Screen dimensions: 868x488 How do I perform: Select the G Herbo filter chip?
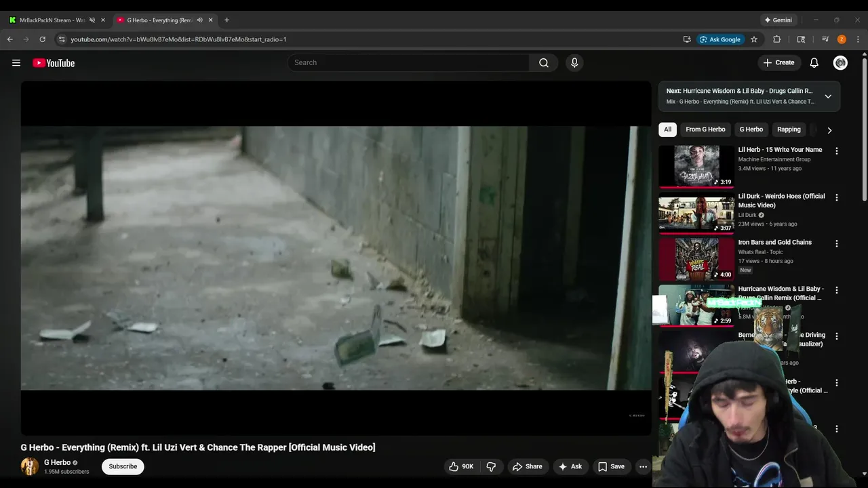point(751,129)
